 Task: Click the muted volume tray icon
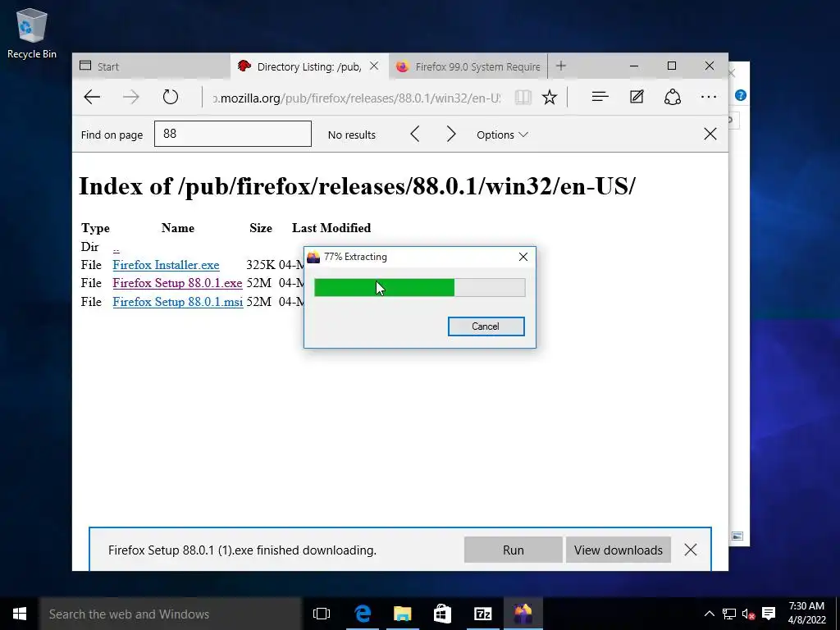point(748,614)
